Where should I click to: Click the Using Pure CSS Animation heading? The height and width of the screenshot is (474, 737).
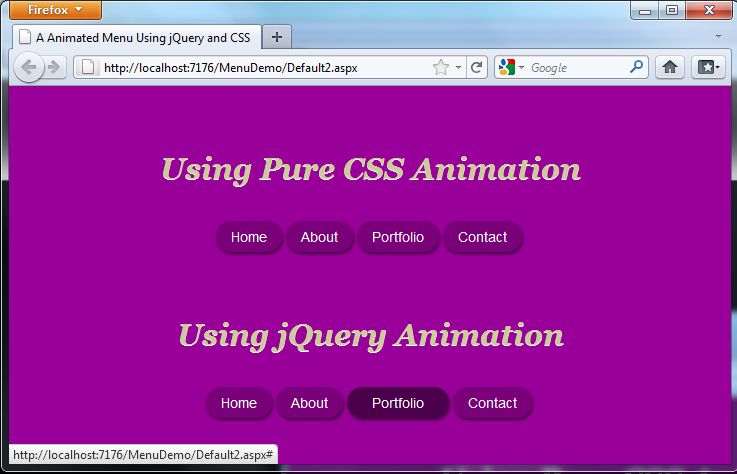coord(371,170)
